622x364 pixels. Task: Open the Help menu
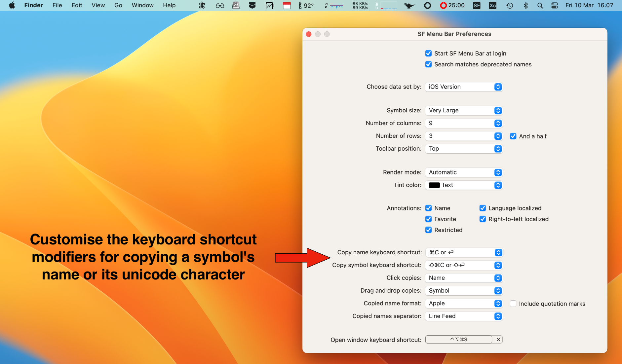[x=169, y=5]
